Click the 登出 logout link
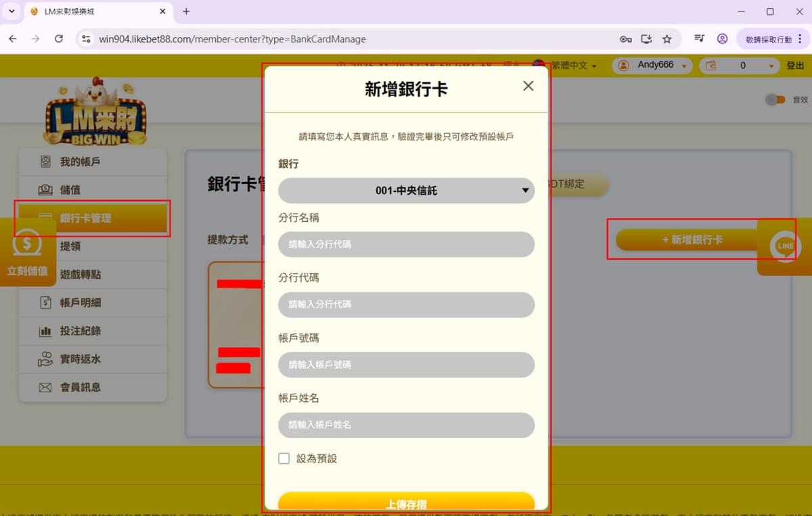This screenshot has width=812, height=516. point(795,66)
